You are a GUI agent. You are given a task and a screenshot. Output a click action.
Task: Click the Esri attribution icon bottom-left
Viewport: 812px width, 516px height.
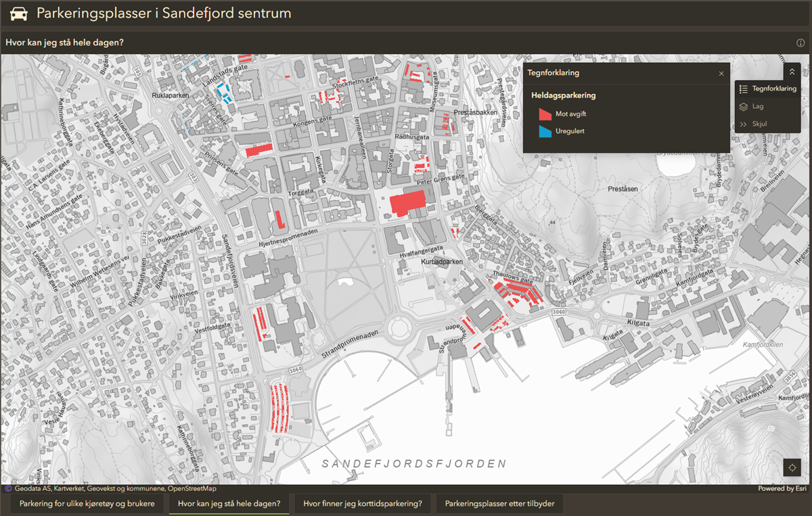click(8, 488)
